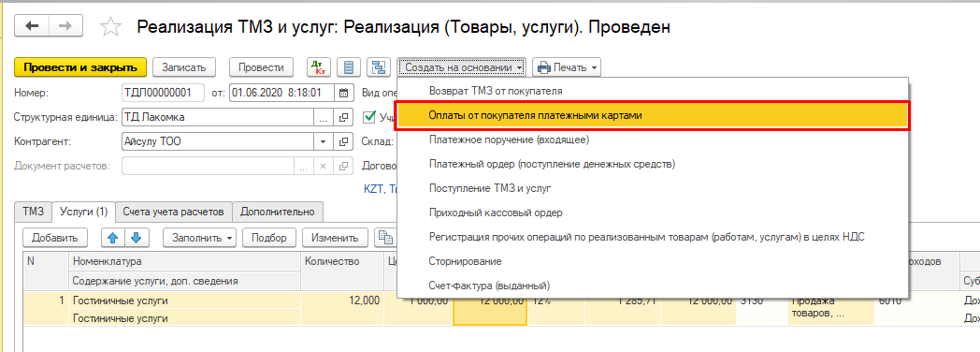This screenshot has height=352, width=980.
Task: Click the Провести button
Action: click(261, 66)
